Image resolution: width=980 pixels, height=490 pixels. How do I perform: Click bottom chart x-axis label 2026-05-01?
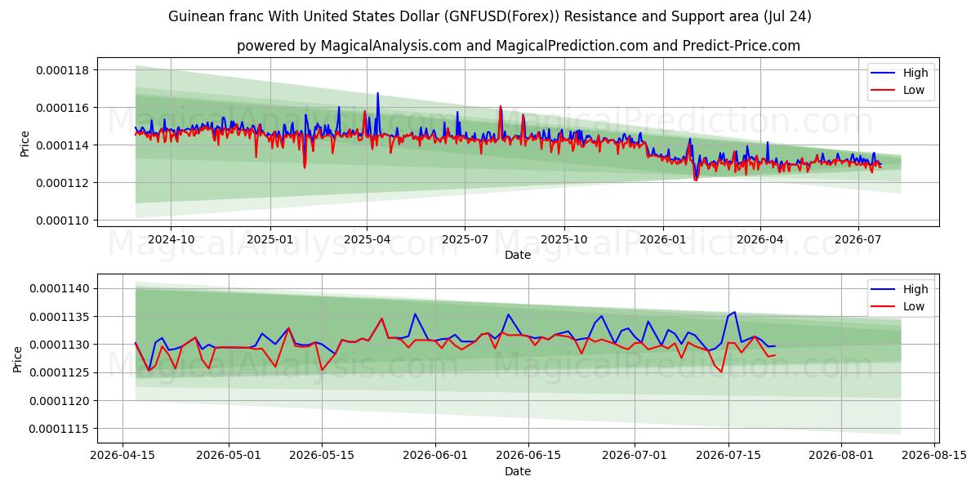pyautogui.click(x=229, y=456)
